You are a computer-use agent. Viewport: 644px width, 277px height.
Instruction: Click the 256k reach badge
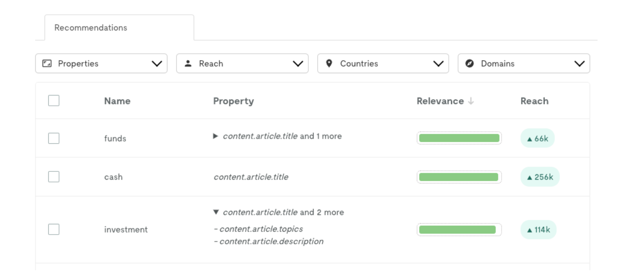[540, 177]
